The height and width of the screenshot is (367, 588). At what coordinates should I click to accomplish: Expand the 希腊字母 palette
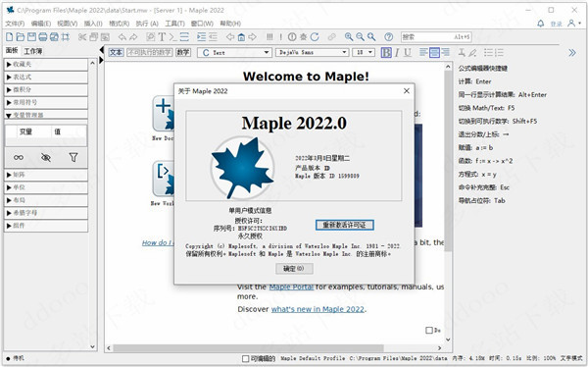pos(46,213)
